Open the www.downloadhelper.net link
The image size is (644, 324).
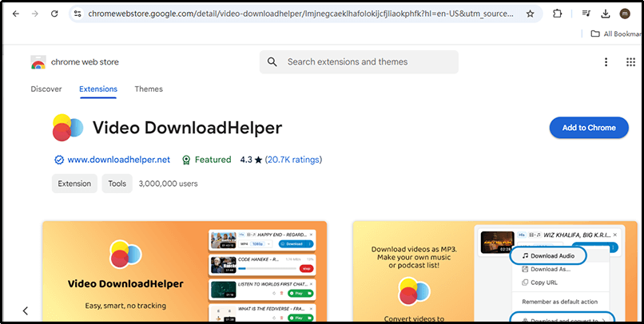(x=118, y=160)
